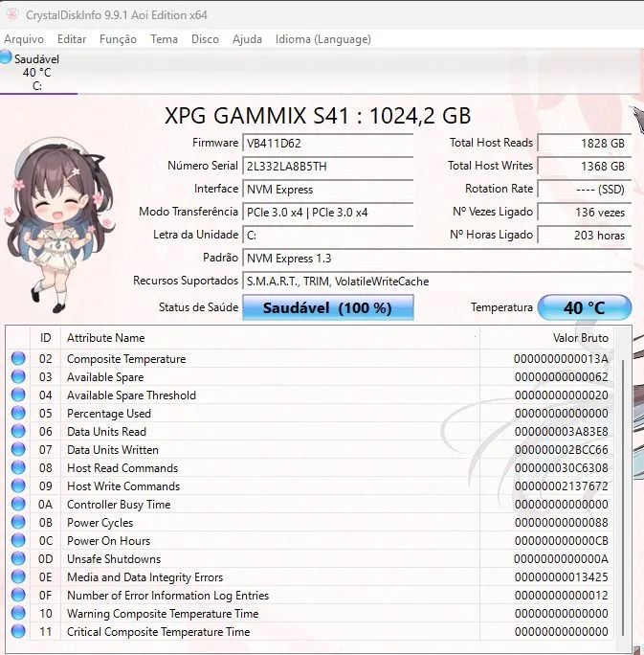
Task: Click raw value 00000000000CB
Action: (562, 540)
